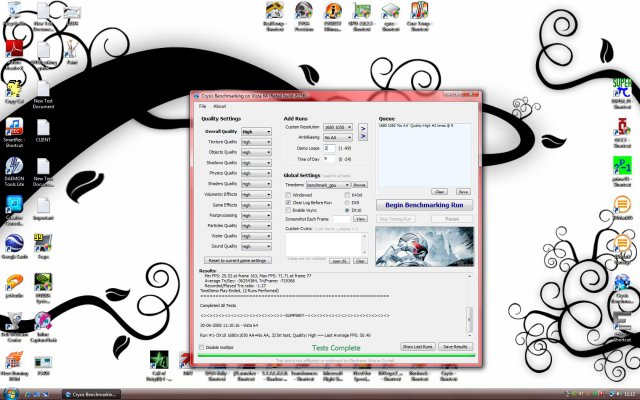Image resolution: width=640 pixels, height=400 pixels.
Task: Click Crysis Benchmarking taskbar button
Action: pyautogui.click(x=91, y=394)
